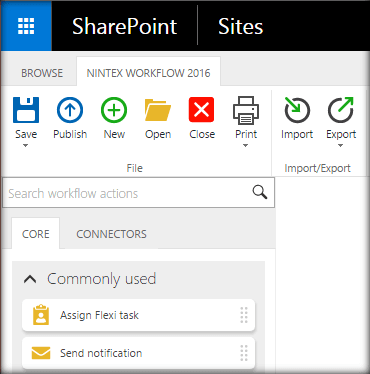
Task: Click the Save floppy disk icon
Action: click(x=26, y=110)
